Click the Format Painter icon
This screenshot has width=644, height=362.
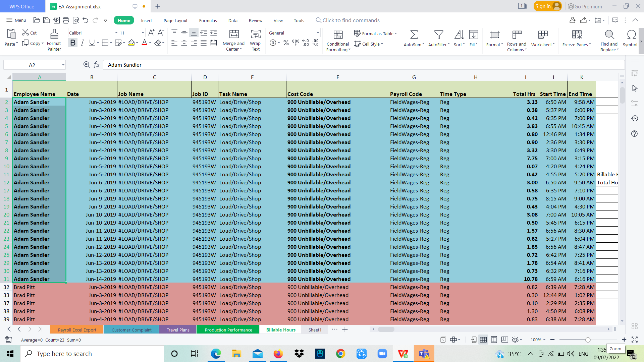pos(54,34)
